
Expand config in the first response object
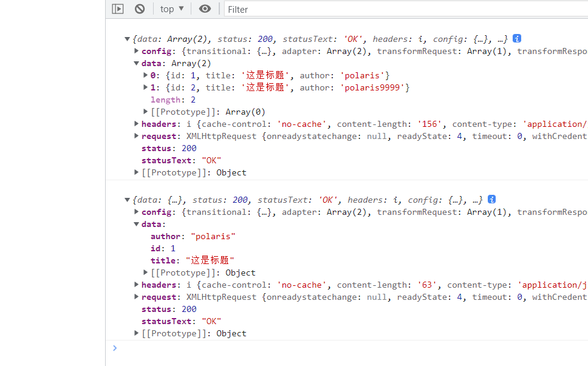(137, 51)
